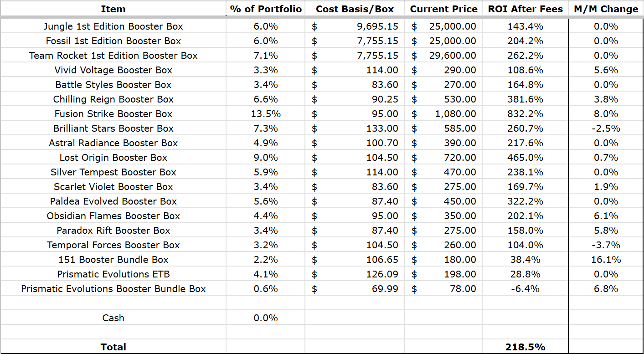Click the "Jungle 1st Edition Booster Box" cell
644x354 pixels.
(113, 26)
